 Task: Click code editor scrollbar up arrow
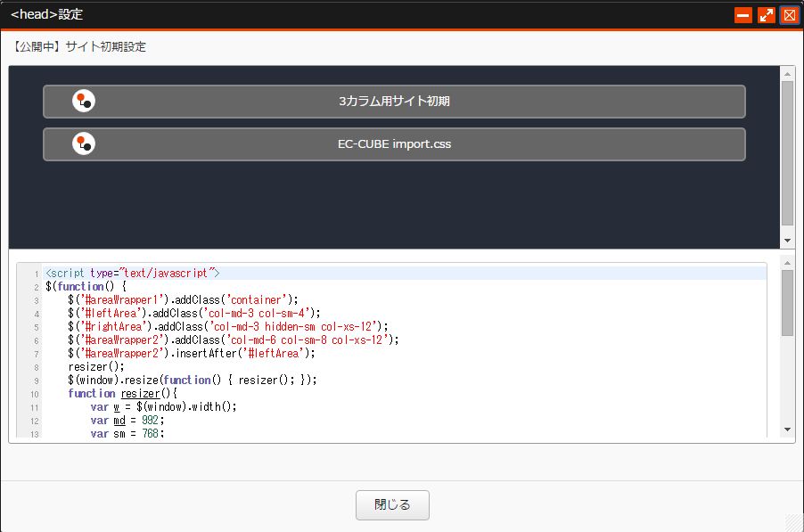787,263
